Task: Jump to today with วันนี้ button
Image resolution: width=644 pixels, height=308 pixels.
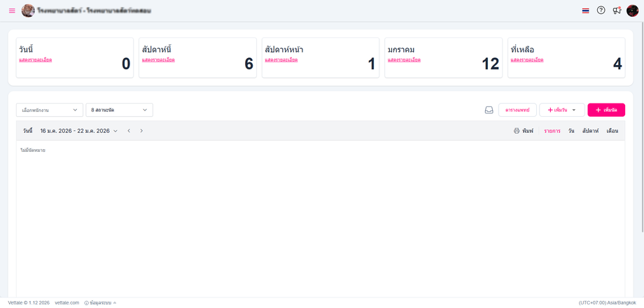Action: [27, 131]
